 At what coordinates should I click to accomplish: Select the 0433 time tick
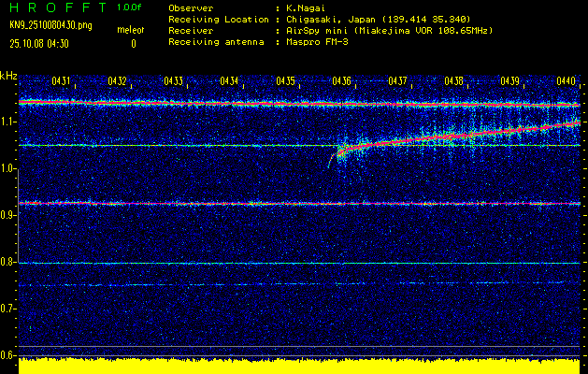tap(174, 81)
